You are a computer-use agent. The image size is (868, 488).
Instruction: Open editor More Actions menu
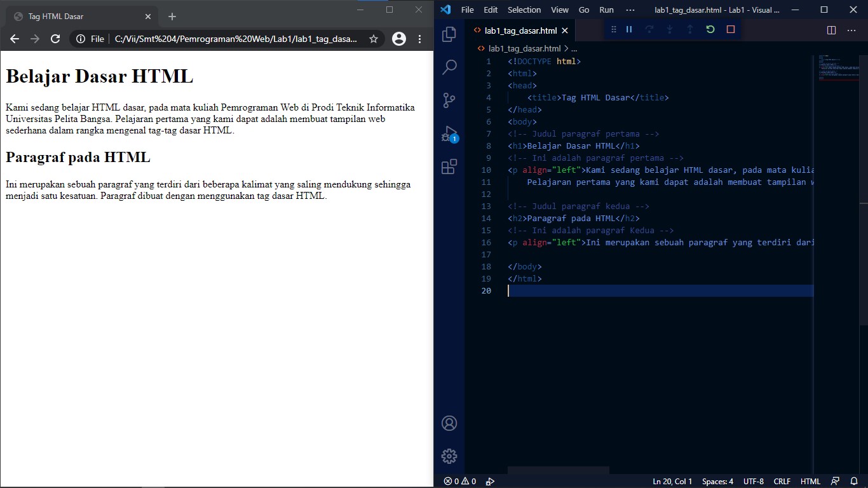pos(852,30)
